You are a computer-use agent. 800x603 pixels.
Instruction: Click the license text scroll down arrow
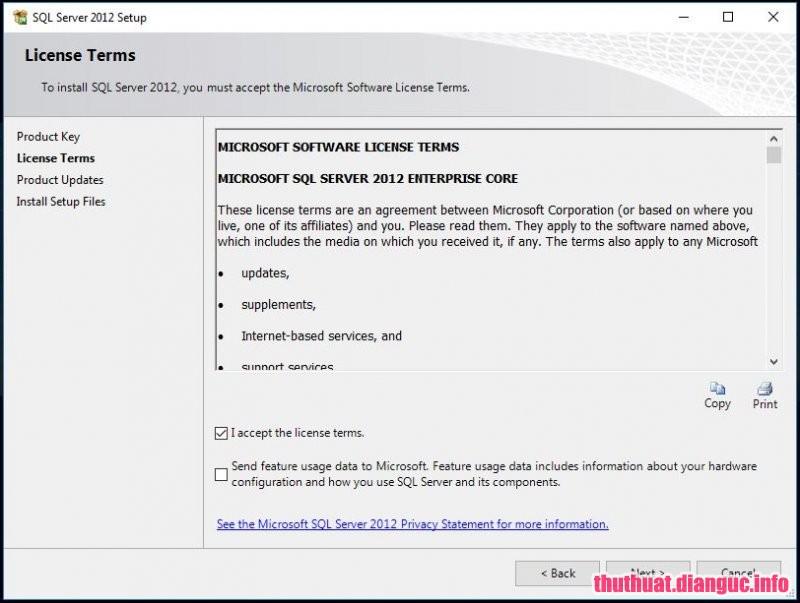coord(773,362)
